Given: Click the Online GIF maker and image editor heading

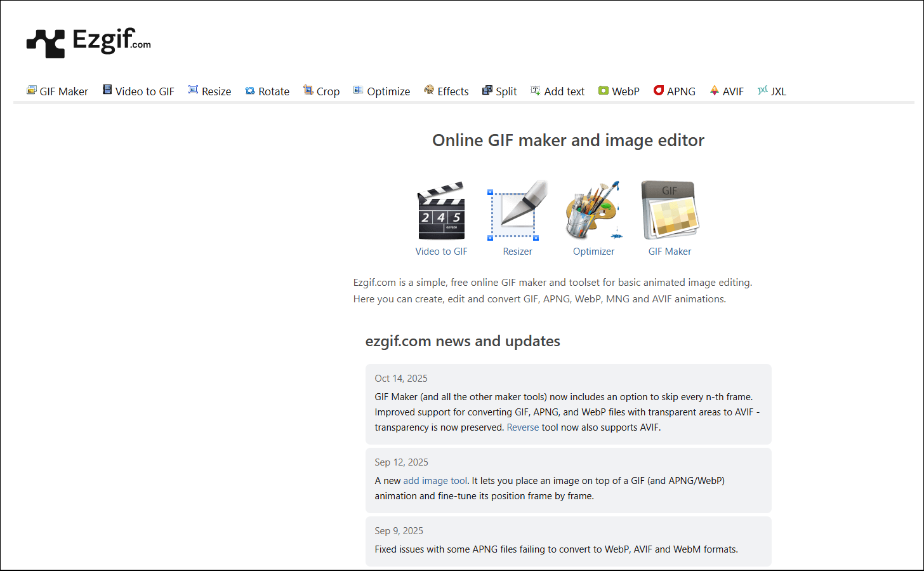Looking at the screenshot, I should coord(569,140).
